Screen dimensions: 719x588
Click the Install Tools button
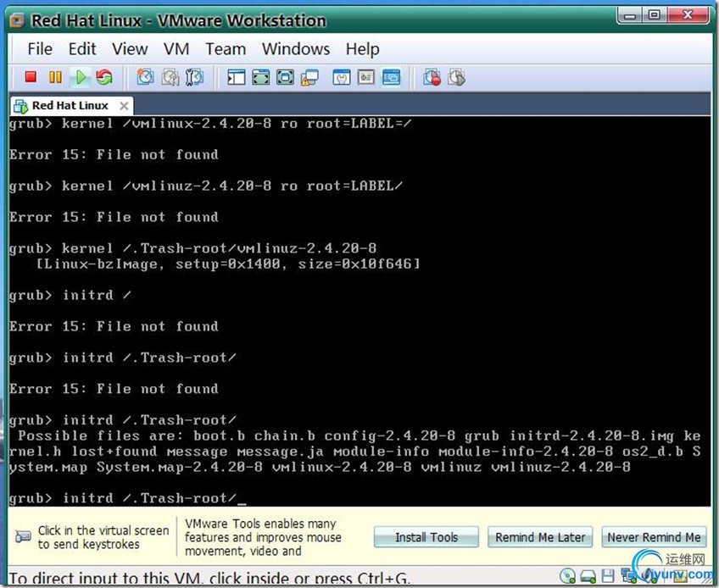(426, 537)
